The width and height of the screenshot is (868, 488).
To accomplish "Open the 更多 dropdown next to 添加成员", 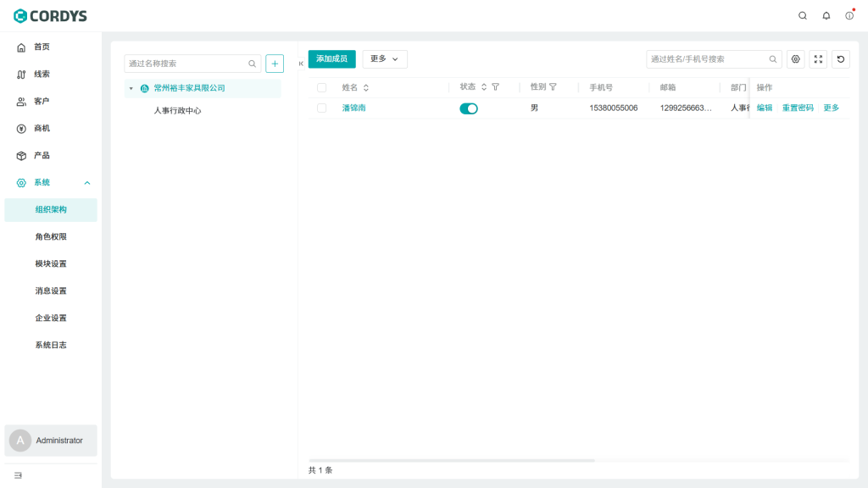I will pos(385,59).
